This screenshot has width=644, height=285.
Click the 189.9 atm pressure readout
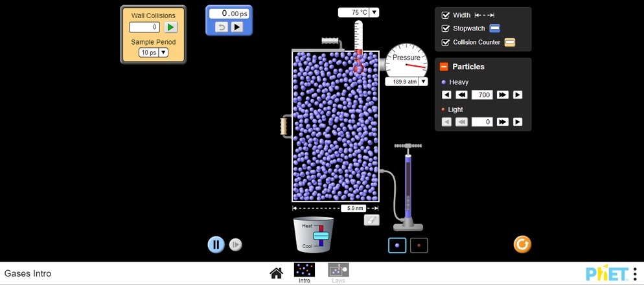[402, 82]
